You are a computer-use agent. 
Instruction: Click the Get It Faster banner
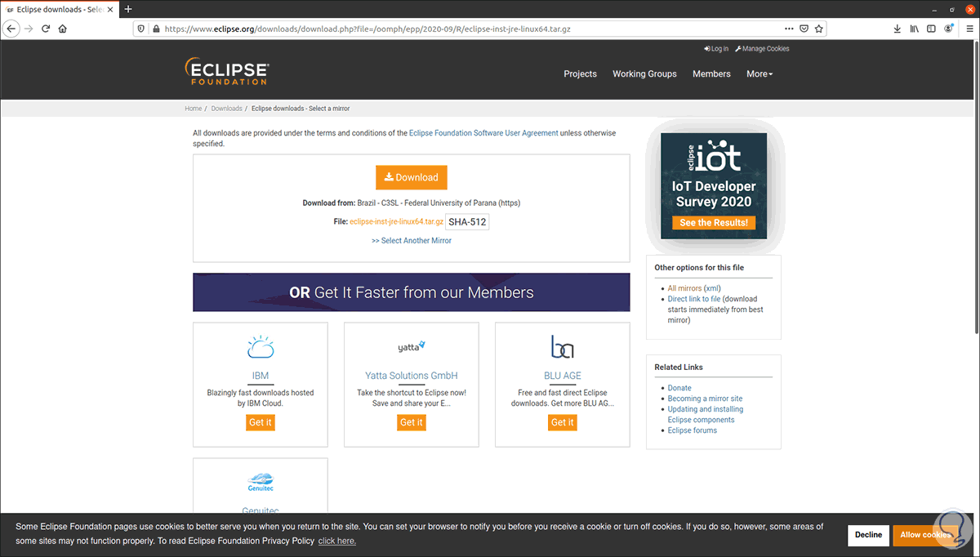click(x=412, y=292)
